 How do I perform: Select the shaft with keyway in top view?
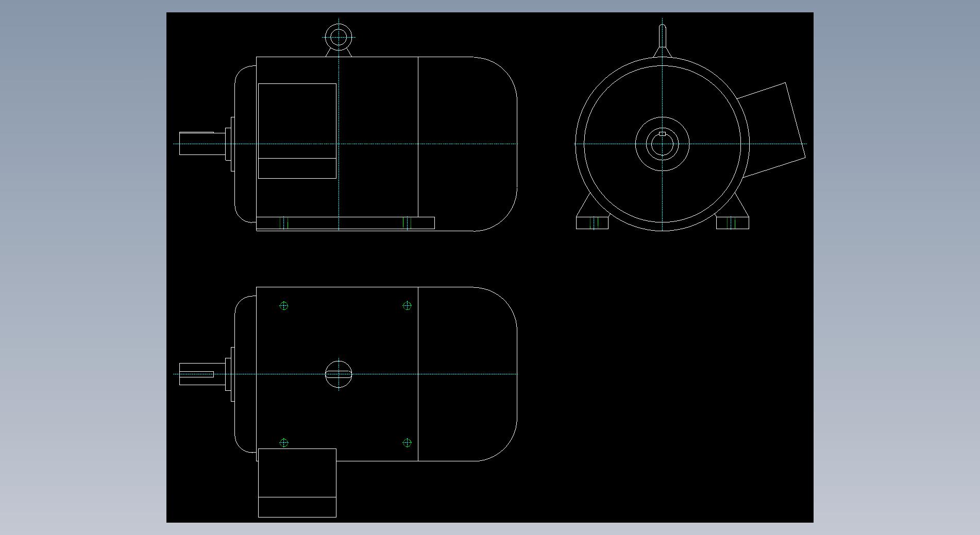[202, 374]
